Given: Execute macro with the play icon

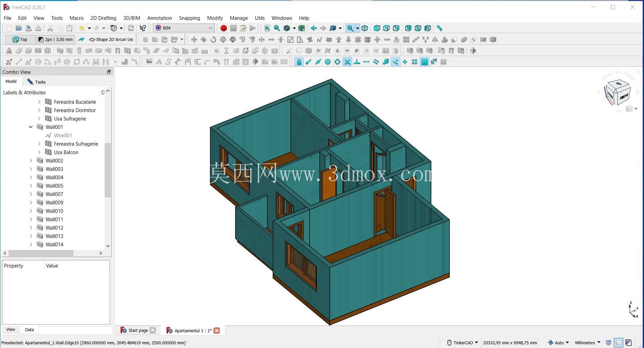Looking at the screenshot, I should [x=253, y=28].
